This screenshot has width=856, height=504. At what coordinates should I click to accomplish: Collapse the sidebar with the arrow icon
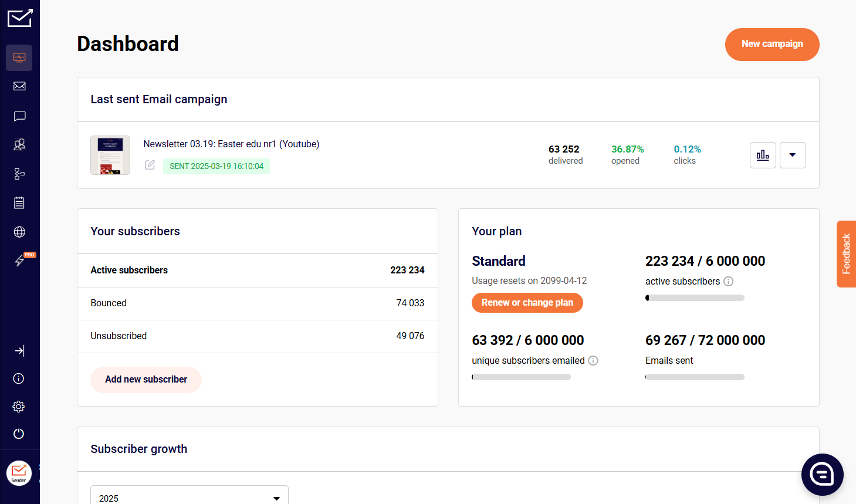click(19, 350)
